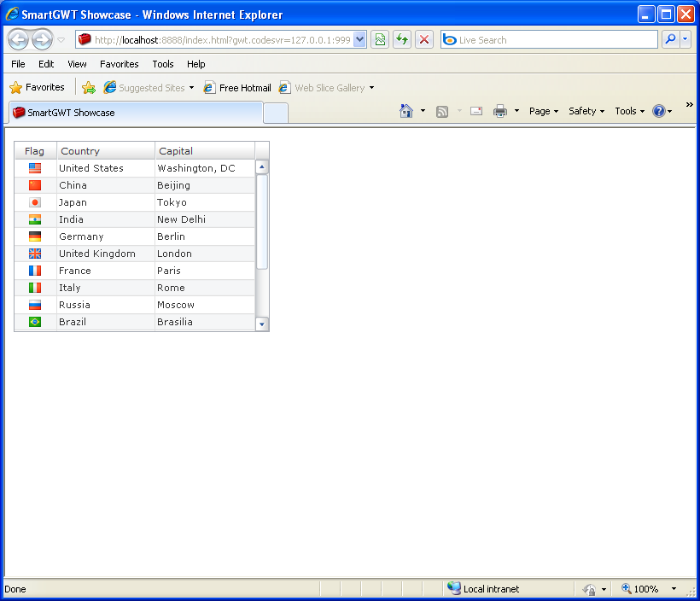Screen dimensions: 700x601
Task: Expand the Home button dropdown arrow
Action: click(x=423, y=111)
